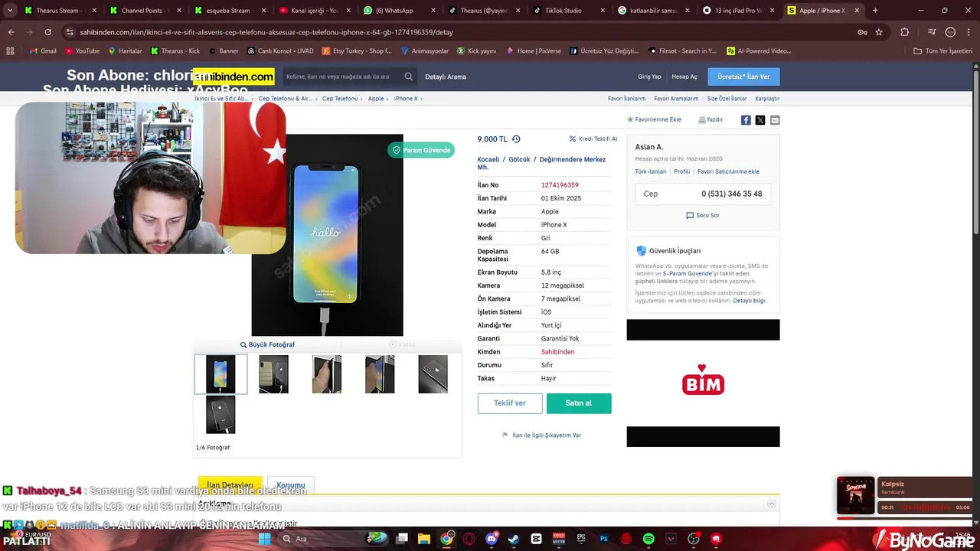Open Chrome apps grid in bookmarks bar

pos(10,51)
